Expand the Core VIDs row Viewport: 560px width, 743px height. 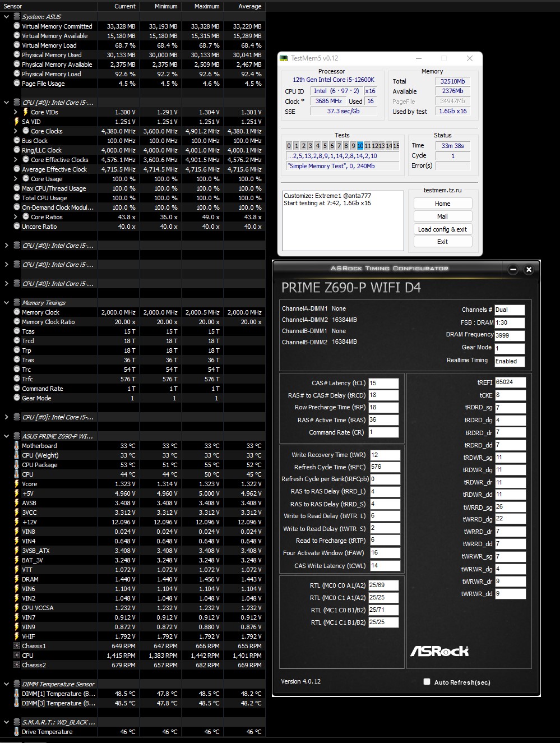coord(16,112)
